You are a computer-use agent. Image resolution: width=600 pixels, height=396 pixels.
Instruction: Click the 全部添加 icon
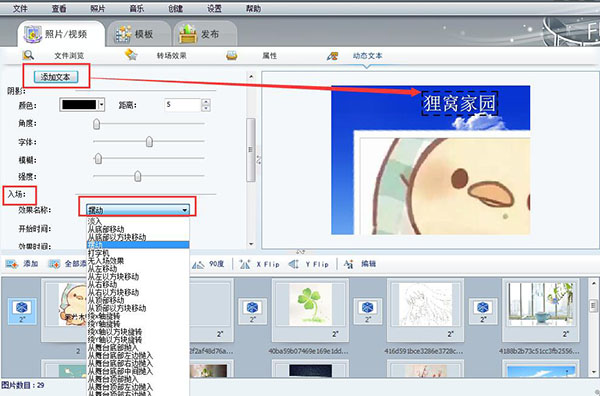pos(54,264)
